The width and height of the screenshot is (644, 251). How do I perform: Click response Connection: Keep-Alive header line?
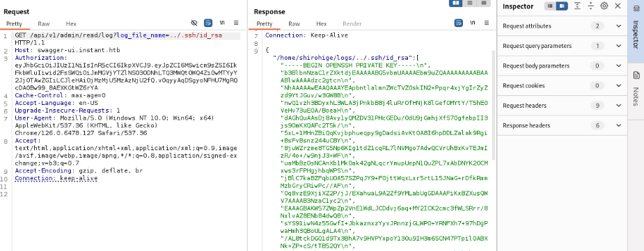(307, 35)
